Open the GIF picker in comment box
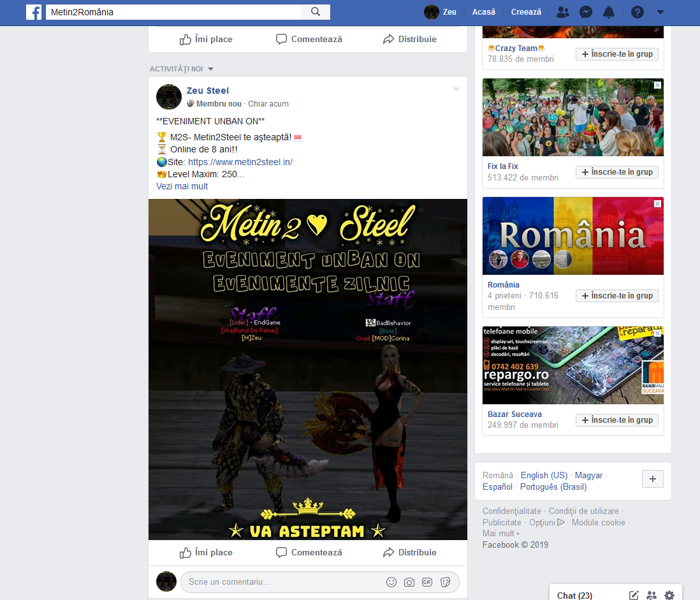700x600 pixels. (x=427, y=582)
